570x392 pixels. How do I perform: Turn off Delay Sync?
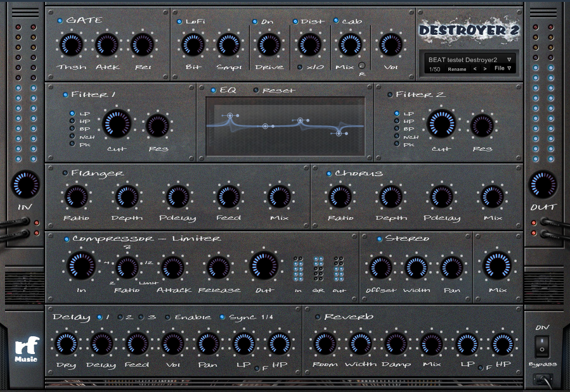coord(222,317)
